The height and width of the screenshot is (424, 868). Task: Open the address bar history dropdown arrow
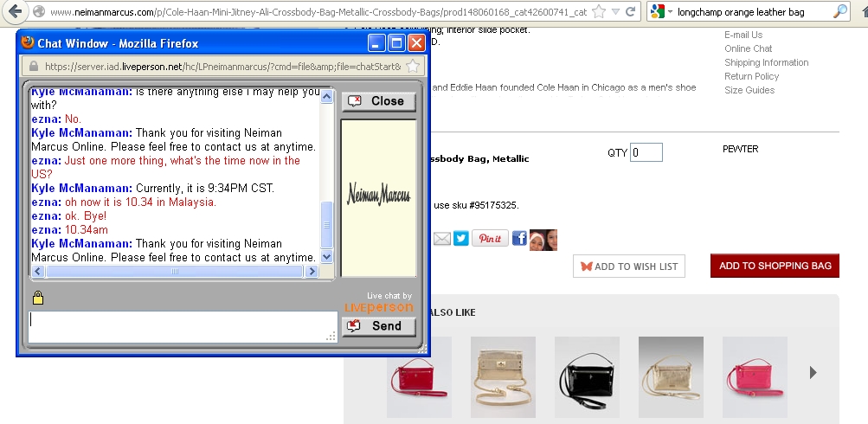point(615,11)
